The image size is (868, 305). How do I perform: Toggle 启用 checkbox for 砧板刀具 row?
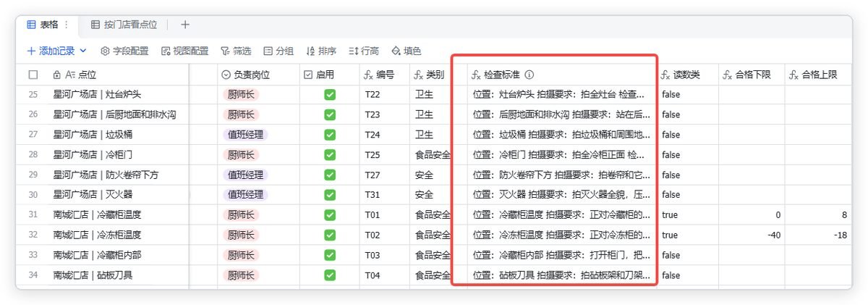330,275
